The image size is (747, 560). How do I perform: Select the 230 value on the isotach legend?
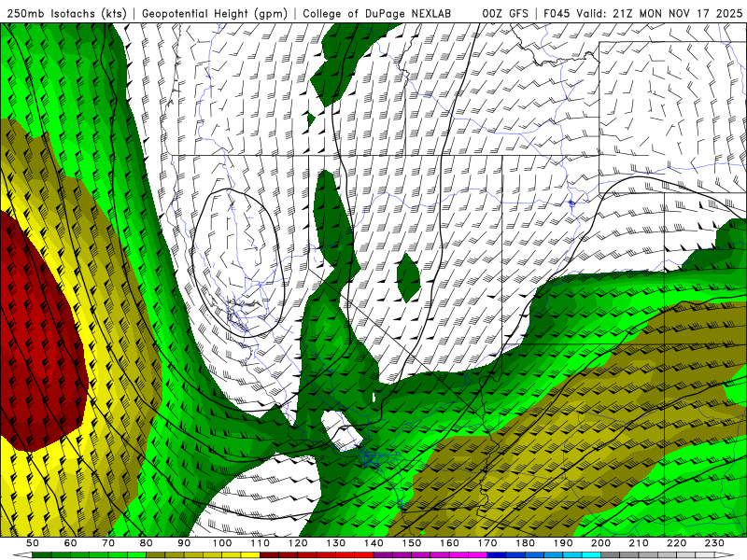pyautogui.click(x=714, y=543)
